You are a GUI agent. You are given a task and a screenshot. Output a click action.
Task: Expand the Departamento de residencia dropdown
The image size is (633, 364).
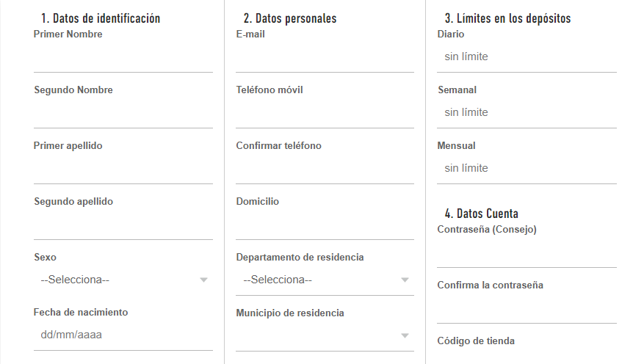(325, 280)
